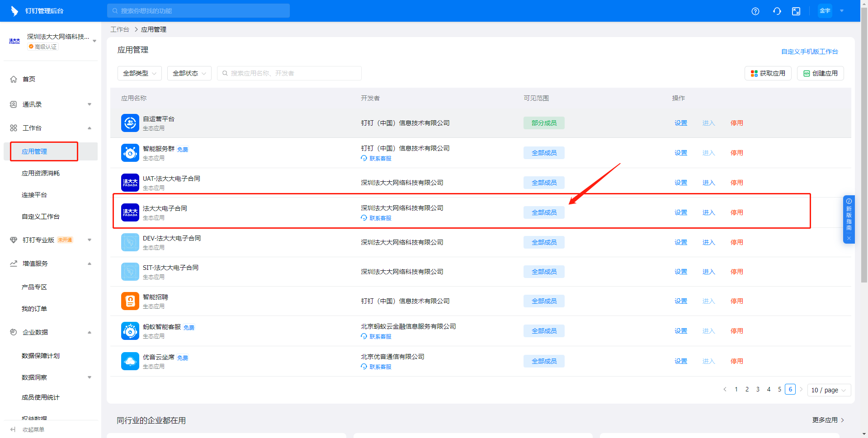Screen dimensions: 868x438
Task: Open 成员使用统计 in the sidebar
Action: (x=41, y=397)
